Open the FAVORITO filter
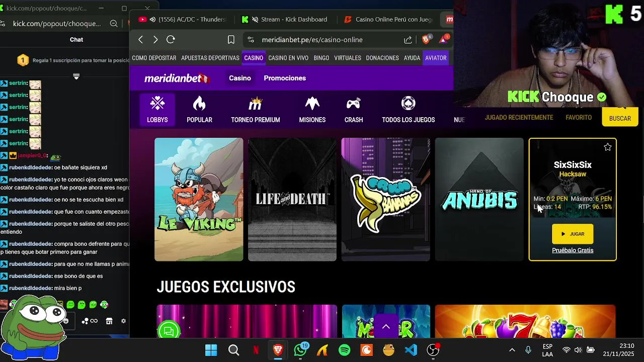The height and width of the screenshot is (362, 644). [x=579, y=118]
